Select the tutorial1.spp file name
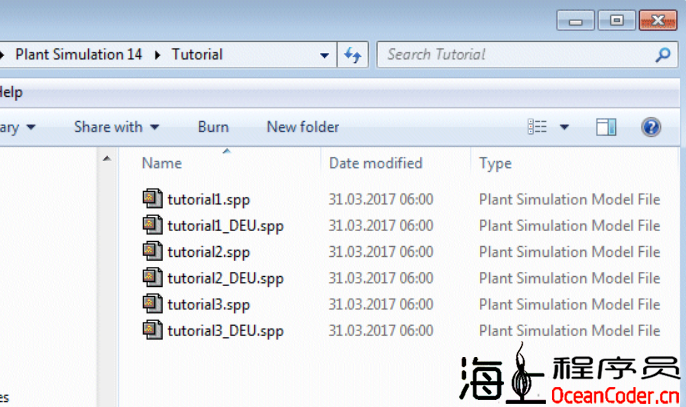 209,200
